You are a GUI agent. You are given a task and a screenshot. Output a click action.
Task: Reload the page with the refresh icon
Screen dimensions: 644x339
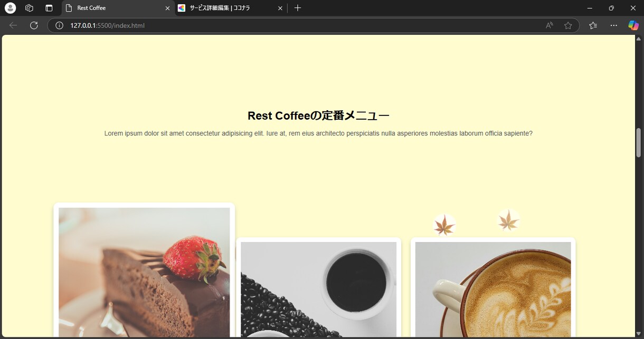pos(34,25)
